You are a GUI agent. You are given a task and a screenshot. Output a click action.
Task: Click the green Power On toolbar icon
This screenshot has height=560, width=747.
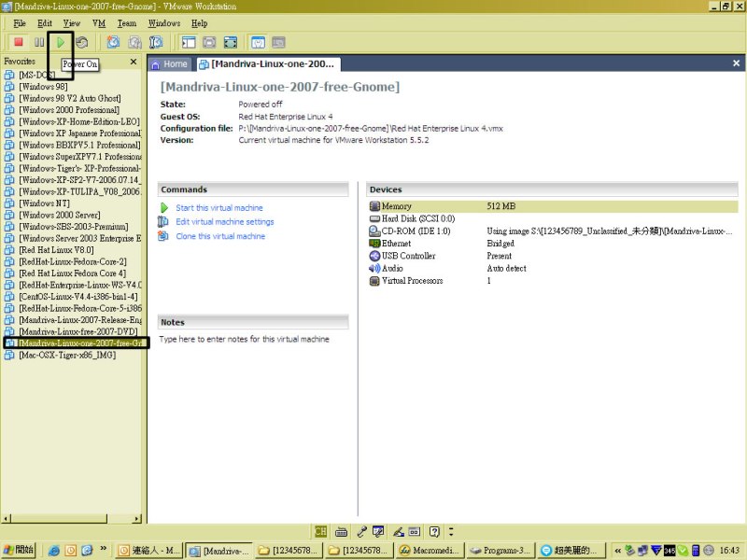(x=61, y=42)
